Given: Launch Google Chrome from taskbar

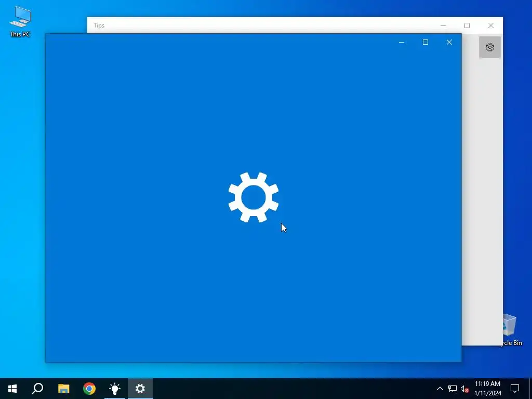Looking at the screenshot, I should [89, 389].
